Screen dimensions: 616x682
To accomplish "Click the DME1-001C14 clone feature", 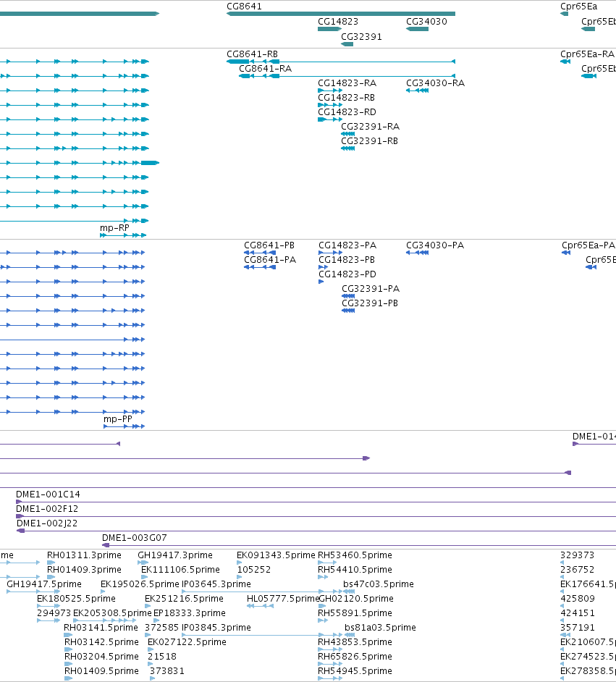I will coord(316,502).
